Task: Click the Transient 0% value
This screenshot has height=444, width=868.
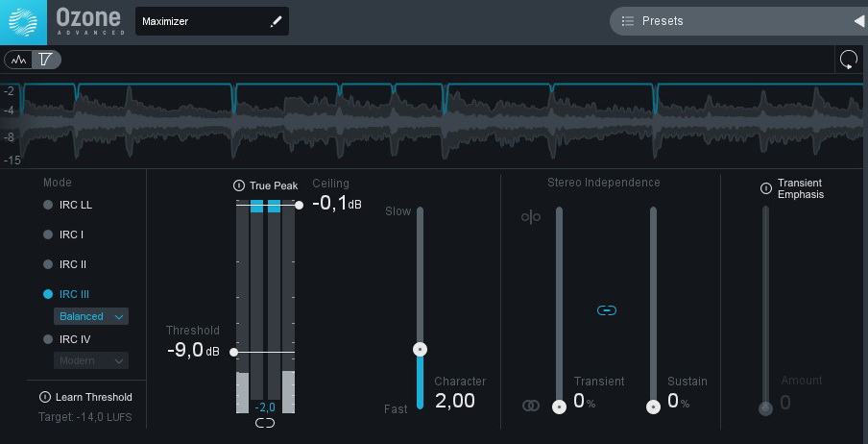Action: pos(585,401)
